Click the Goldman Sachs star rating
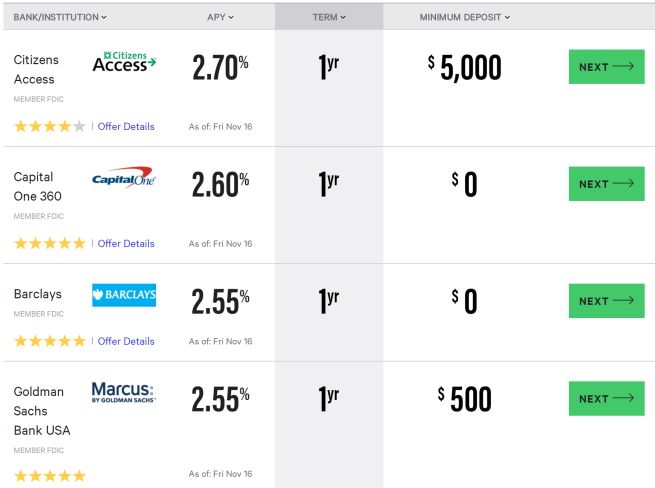This screenshot has height=488, width=655. point(50,475)
